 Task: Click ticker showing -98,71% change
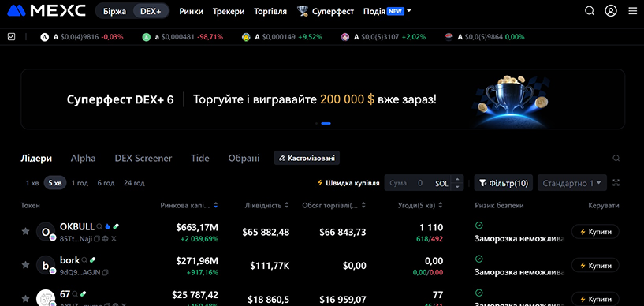click(x=183, y=37)
